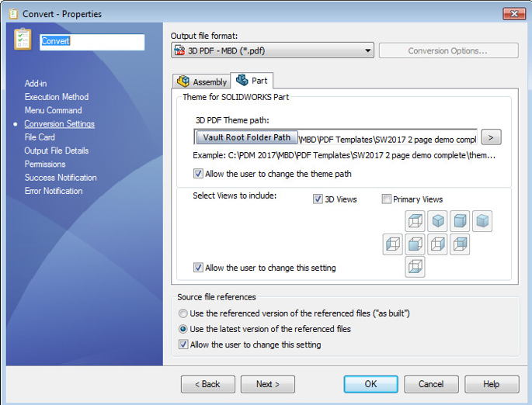The image size is (532, 405).
Task: Toggle Allow user to change source references setting
Action: click(183, 344)
